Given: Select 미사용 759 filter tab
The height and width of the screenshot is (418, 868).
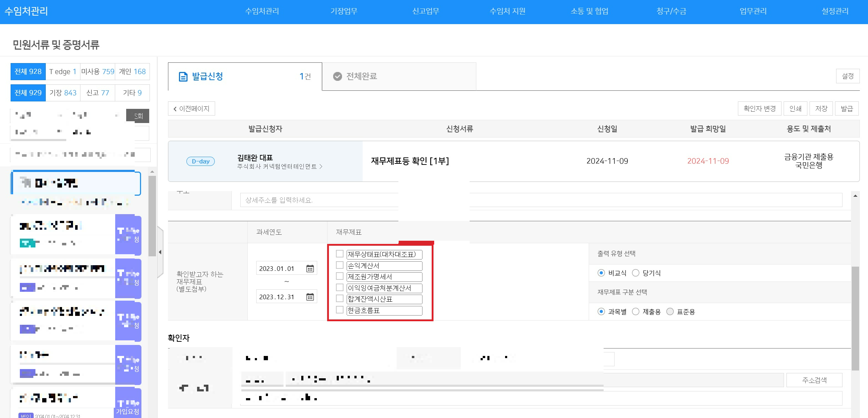Looking at the screenshot, I should coord(97,72).
